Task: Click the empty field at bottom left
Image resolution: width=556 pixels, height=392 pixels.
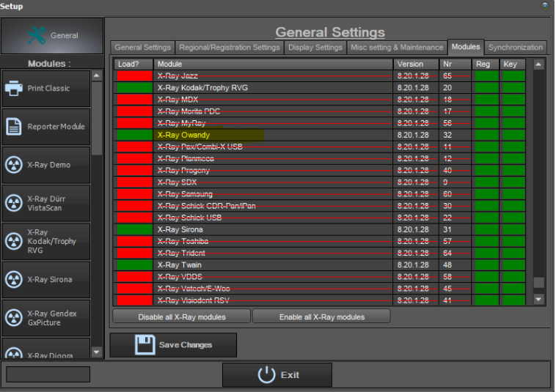Action: click(48, 374)
